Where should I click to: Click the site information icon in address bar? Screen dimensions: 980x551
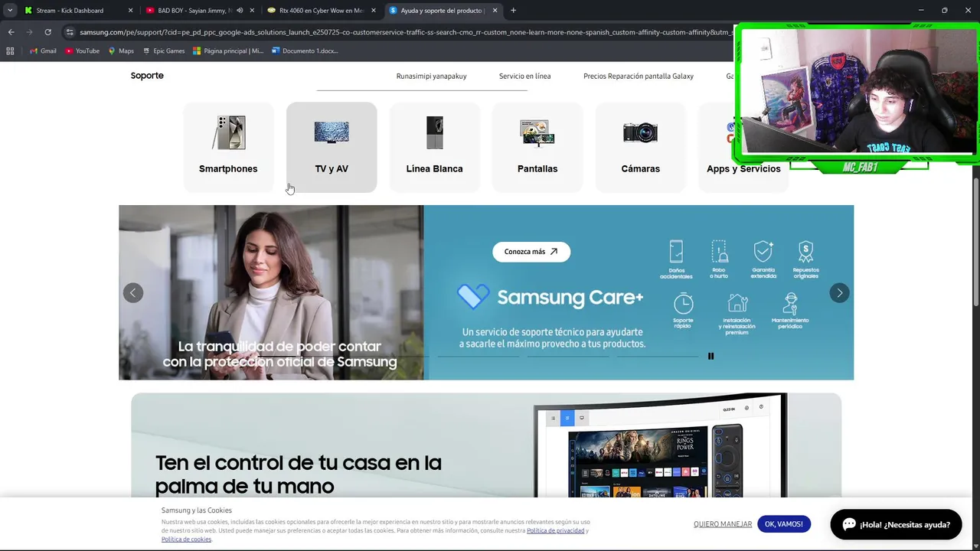click(x=70, y=32)
